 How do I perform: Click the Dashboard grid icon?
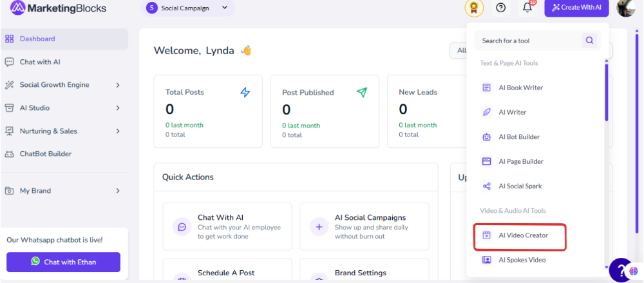coord(9,39)
